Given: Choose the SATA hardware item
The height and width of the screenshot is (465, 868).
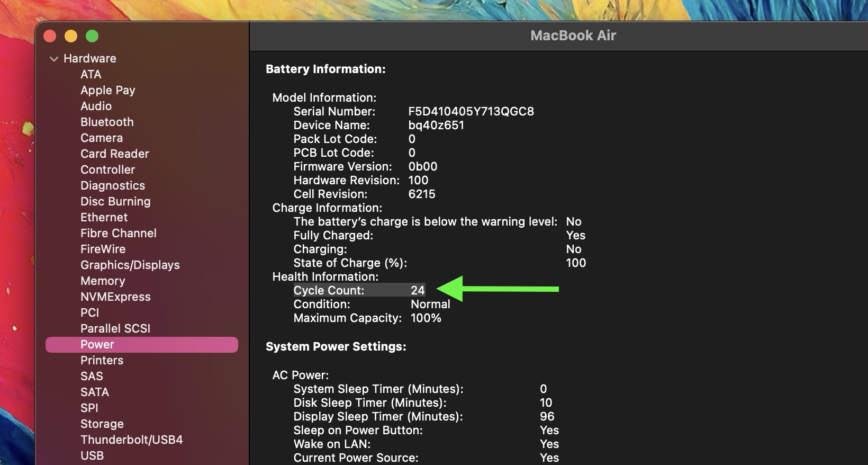Looking at the screenshot, I should tap(95, 392).
